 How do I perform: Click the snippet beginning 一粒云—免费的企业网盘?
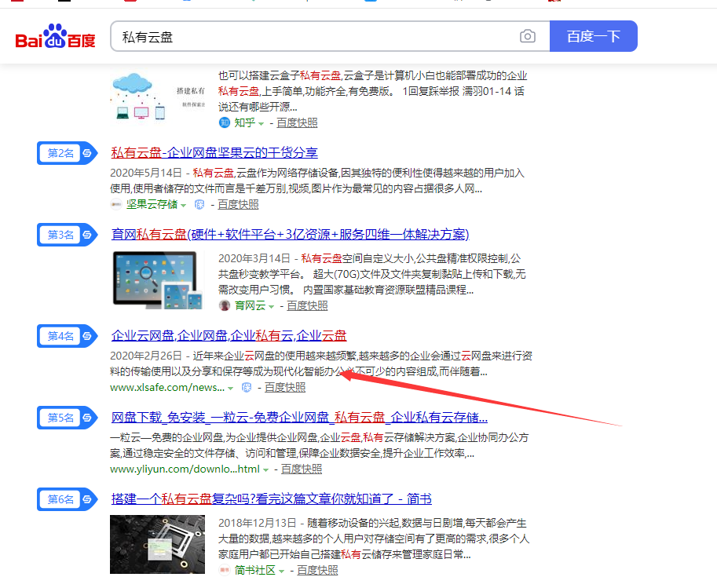pyautogui.click(x=319, y=445)
